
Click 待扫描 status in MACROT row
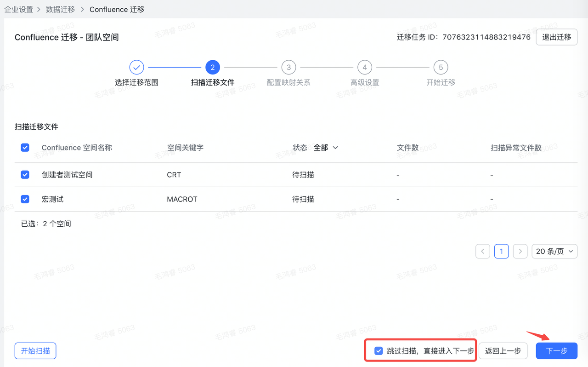click(303, 199)
